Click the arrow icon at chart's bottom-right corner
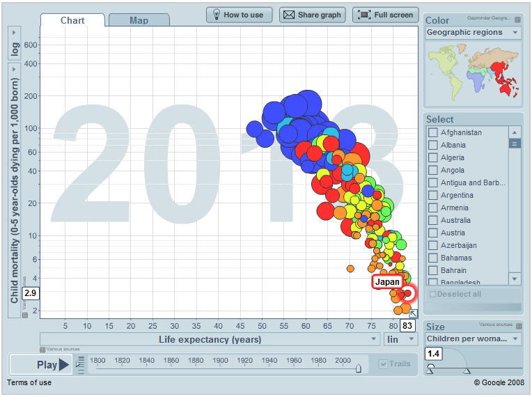This screenshot has width=532, height=397. pos(413,313)
